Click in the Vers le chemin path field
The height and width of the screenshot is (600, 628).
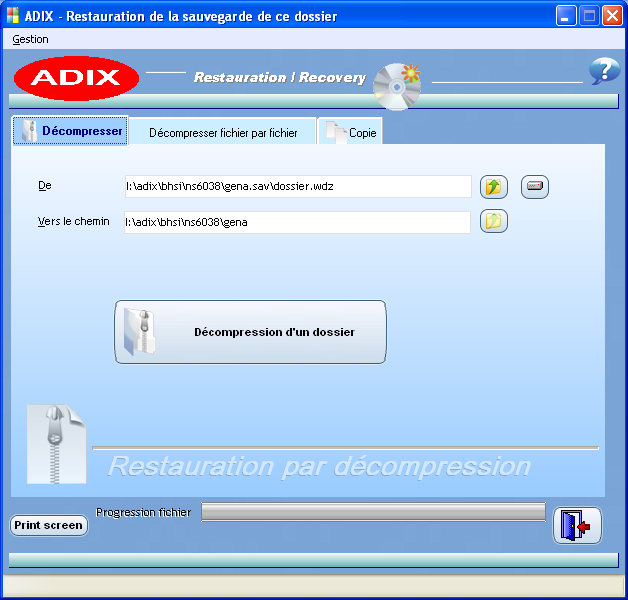pyautogui.click(x=297, y=222)
